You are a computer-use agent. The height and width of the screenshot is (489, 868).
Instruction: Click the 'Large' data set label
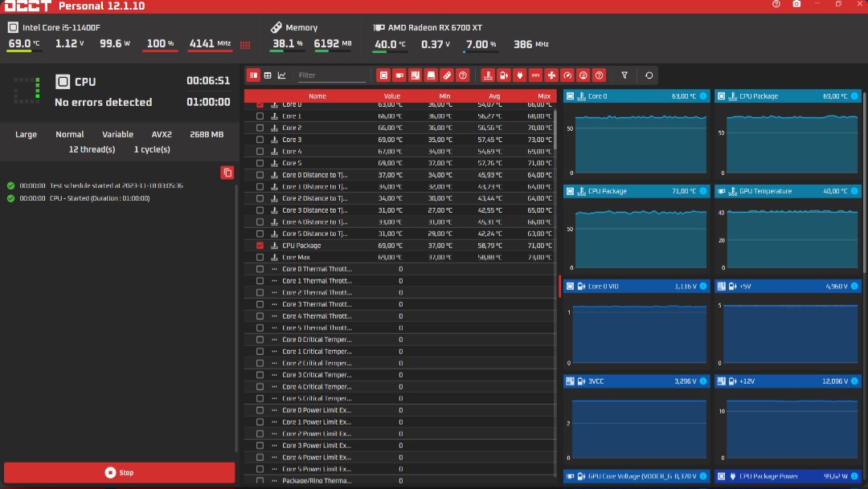tap(26, 134)
